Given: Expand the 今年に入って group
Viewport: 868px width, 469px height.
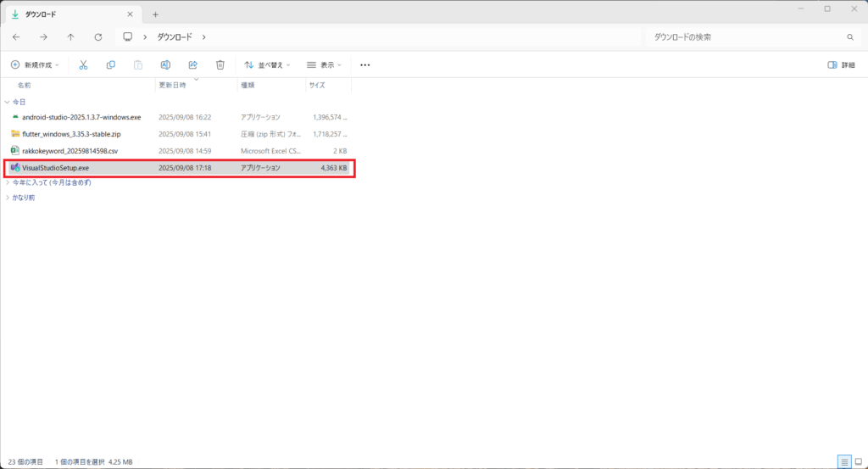Looking at the screenshot, I should 8,181.
